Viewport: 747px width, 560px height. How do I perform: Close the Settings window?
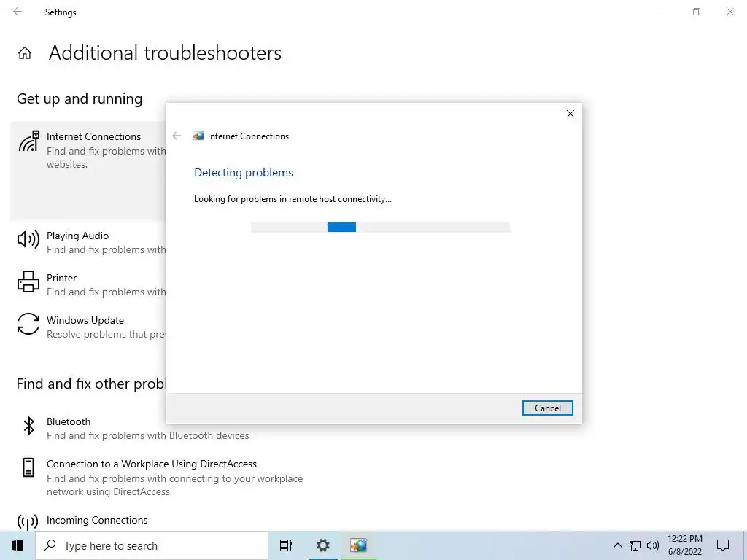[729, 12]
